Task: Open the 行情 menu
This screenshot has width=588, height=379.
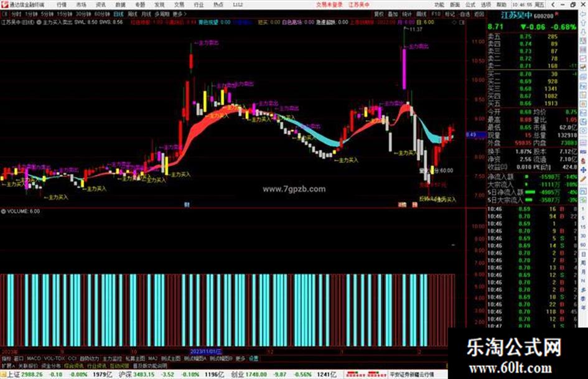Action: (62, 4)
